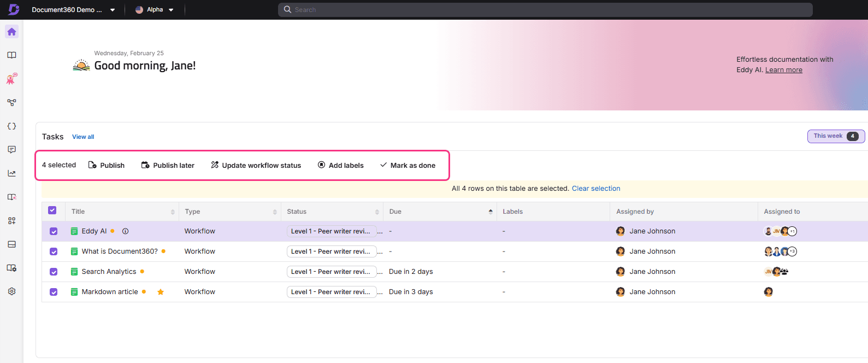Click assignee avatar in Markdown article row
The height and width of the screenshot is (363, 868).
[769, 292]
